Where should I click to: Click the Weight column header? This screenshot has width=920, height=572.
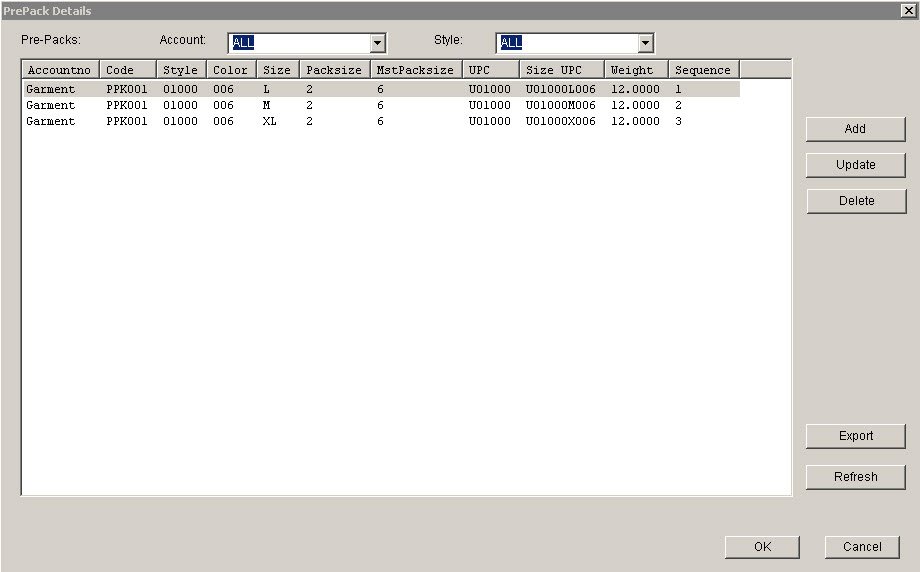pos(636,70)
